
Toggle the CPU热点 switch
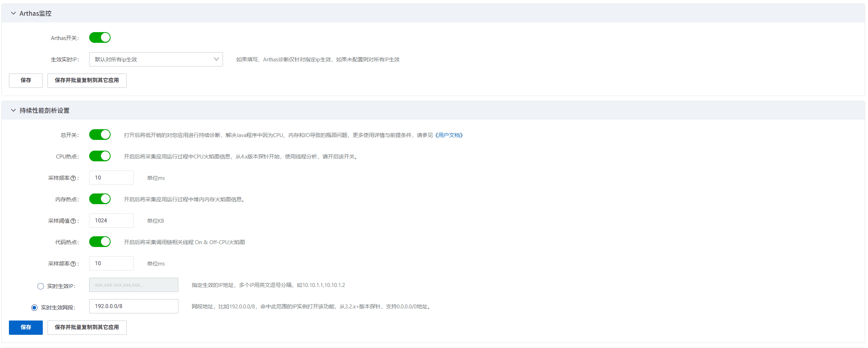(x=100, y=156)
